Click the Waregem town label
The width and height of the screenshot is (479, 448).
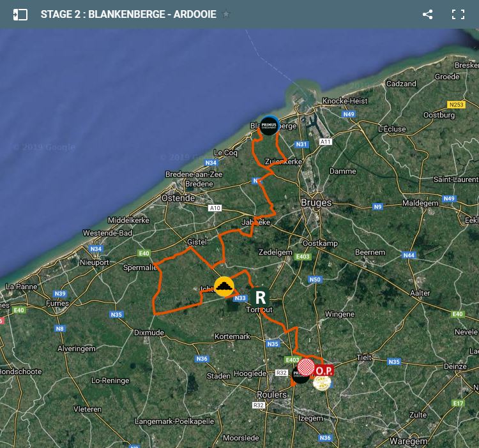pyautogui.click(x=408, y=441)
